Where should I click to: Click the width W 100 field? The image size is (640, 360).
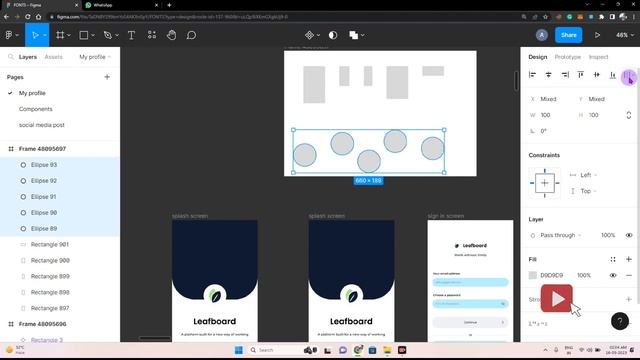550,115
